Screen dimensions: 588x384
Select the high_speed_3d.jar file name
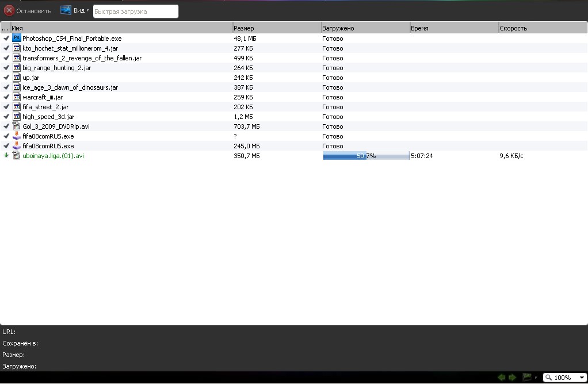coord(48,117)
